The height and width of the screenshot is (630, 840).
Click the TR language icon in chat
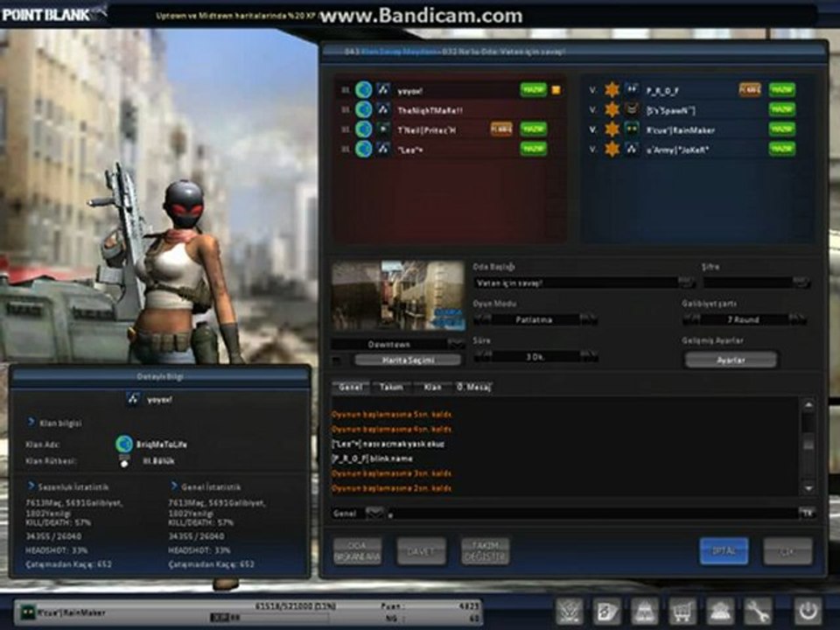[x=807, y=514]
